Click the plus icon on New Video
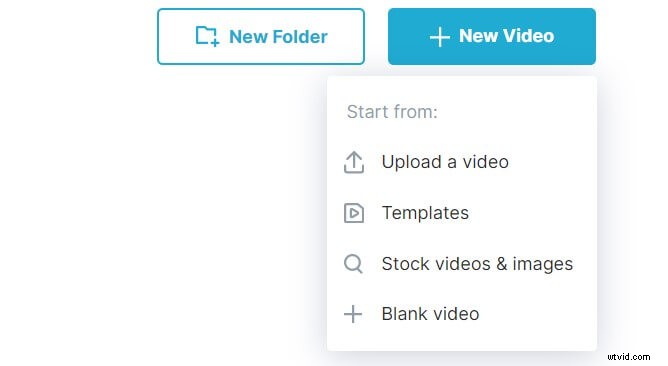Screen dimensions: 668x366 (440, 37)
